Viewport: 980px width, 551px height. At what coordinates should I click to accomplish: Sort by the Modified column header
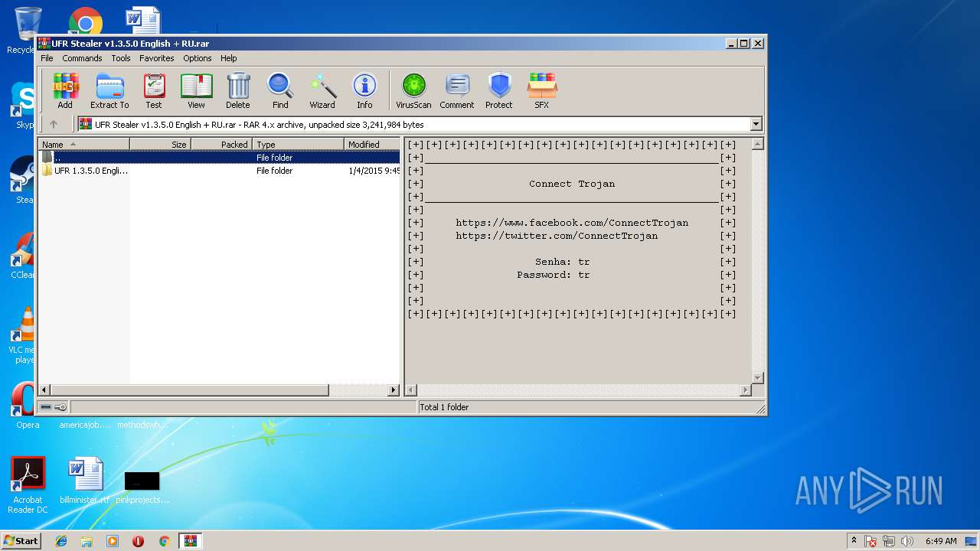pos(372,144)
